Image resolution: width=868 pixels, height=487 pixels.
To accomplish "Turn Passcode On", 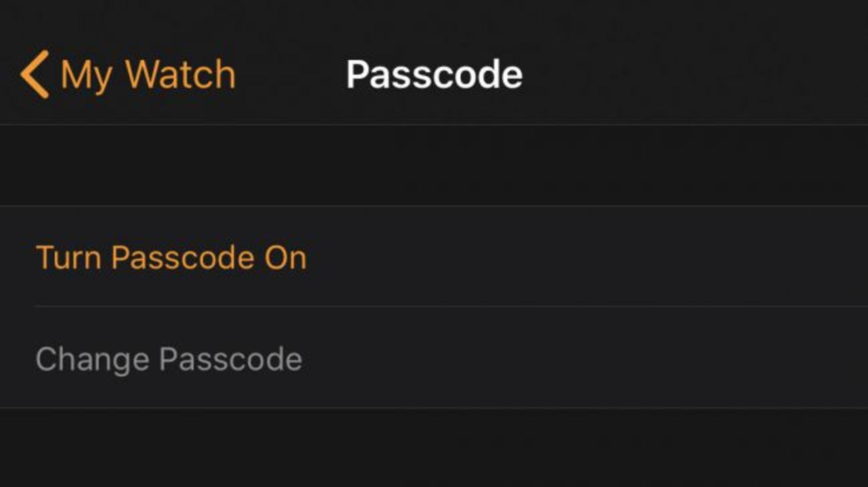I will (171, 258).
